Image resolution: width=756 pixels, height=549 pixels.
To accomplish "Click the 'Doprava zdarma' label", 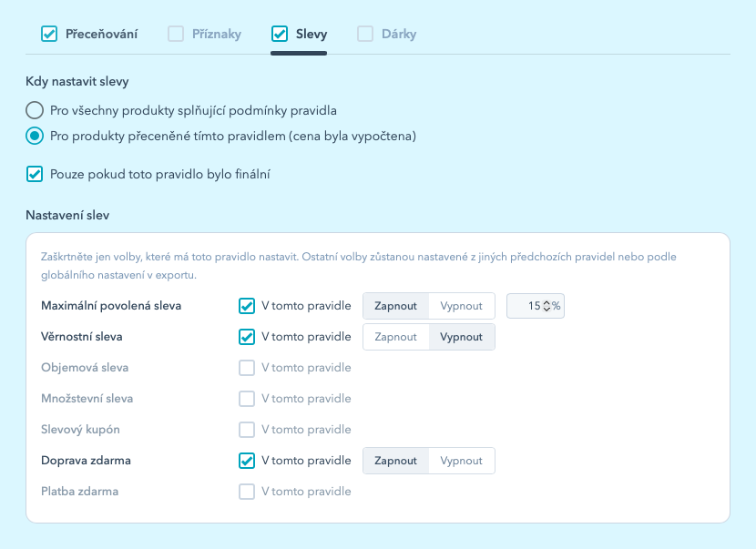I will pos(86,461).
